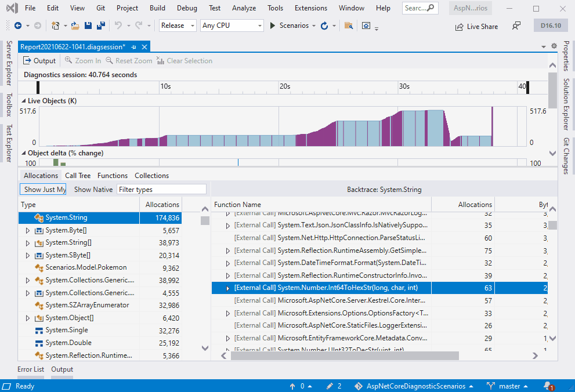Expand the System.Byte[] type row
Image resolution: width=575 pixels, height=392 pixels.
[27, 230]
